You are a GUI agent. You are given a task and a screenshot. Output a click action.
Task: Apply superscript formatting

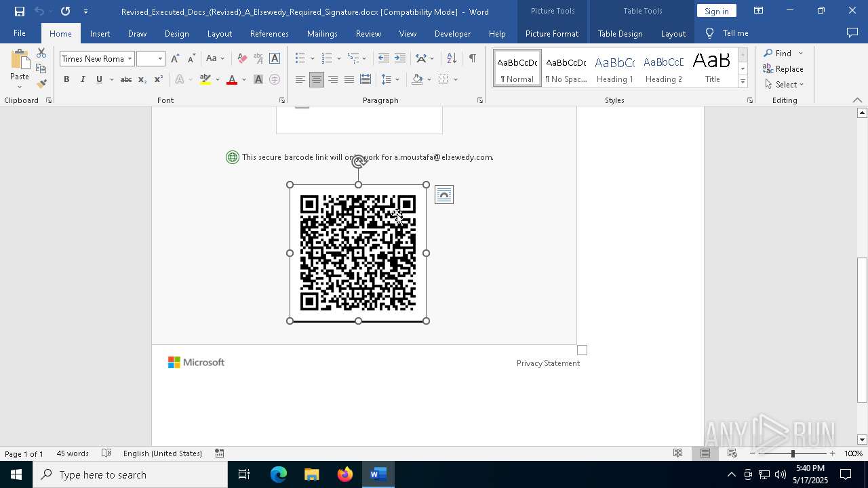click(159, 79)
